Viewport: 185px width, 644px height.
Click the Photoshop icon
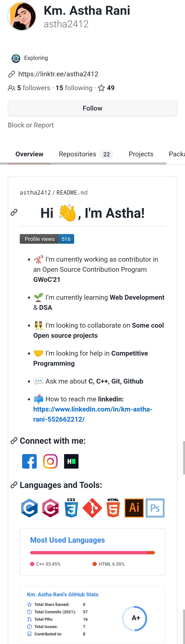(155, 508)
